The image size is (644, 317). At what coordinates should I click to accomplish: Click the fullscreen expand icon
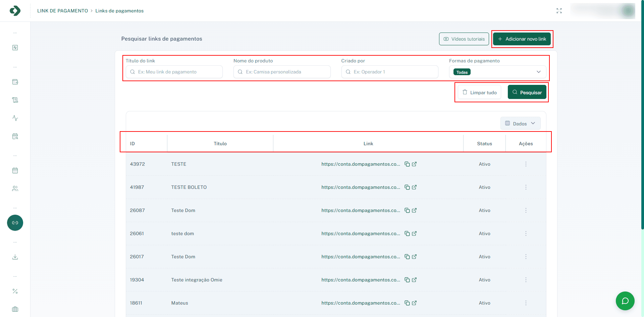[x=559, y=11]
